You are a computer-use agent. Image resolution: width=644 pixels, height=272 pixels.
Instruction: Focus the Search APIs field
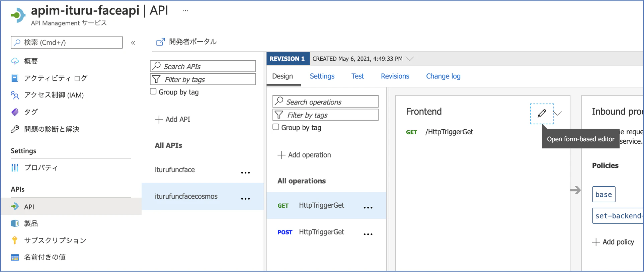point(203,66)
